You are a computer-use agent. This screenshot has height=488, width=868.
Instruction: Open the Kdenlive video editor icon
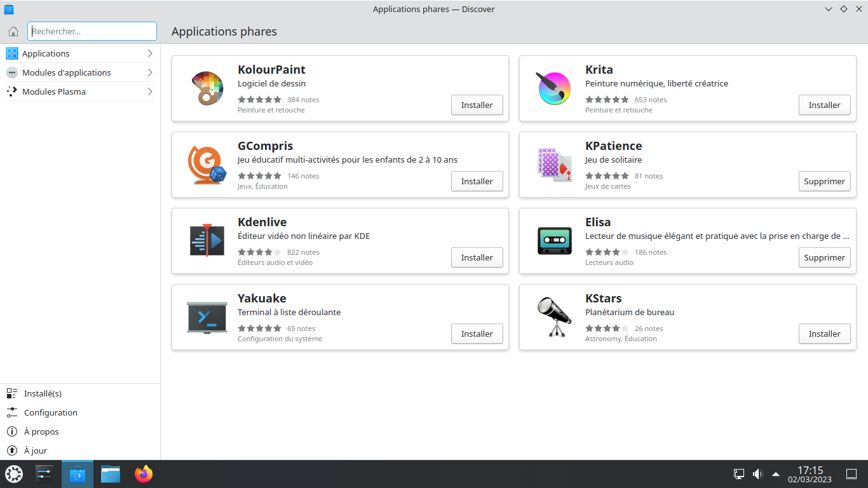tap(207, 241)
